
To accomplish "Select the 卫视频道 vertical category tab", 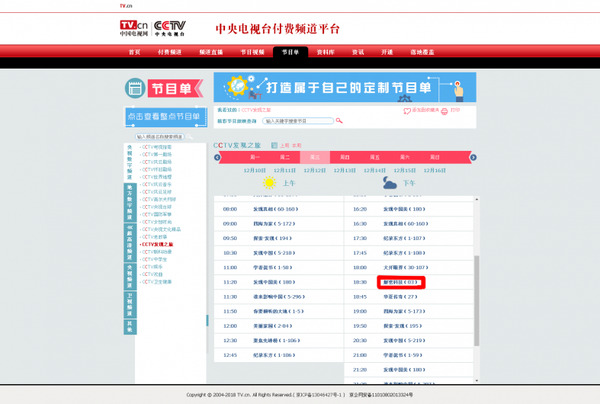I will (x=130, y=305).
